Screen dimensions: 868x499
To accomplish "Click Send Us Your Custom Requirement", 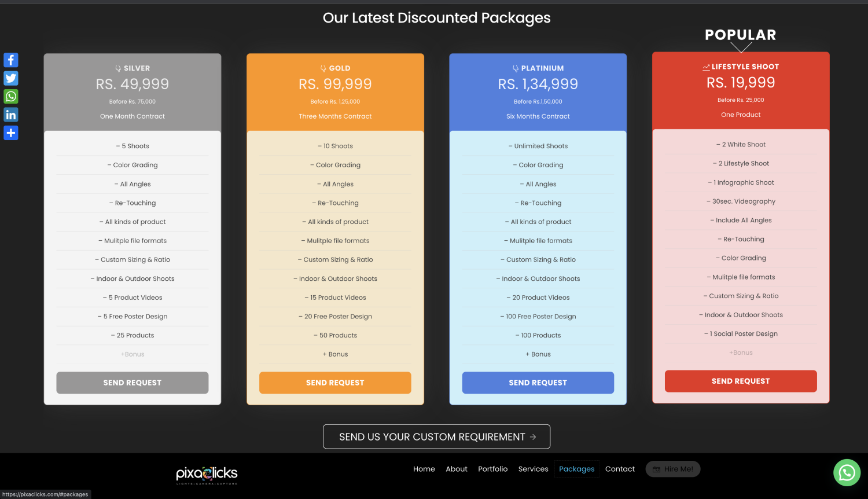I will coord(436,436).
